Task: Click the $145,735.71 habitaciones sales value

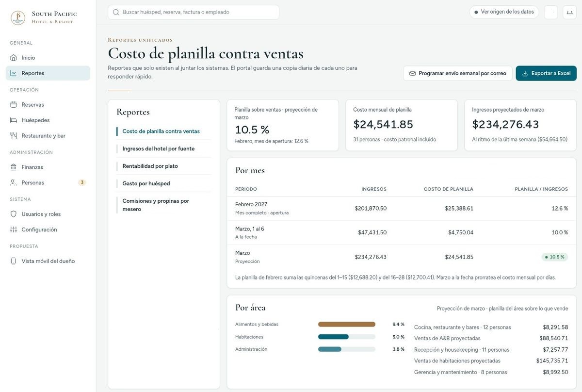Action: (552, 361)
